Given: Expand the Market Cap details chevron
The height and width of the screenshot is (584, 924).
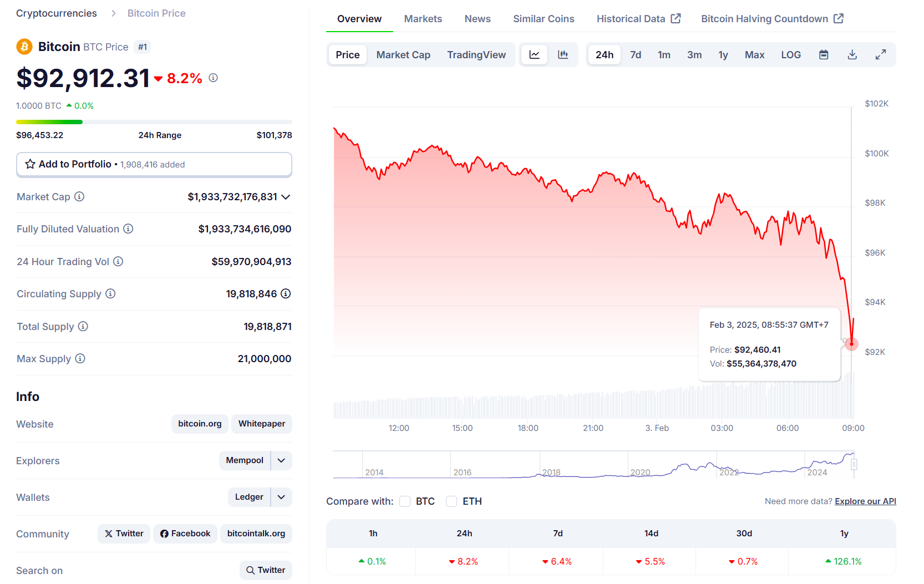Looking at the screenshot, I should tap(286, 197).
